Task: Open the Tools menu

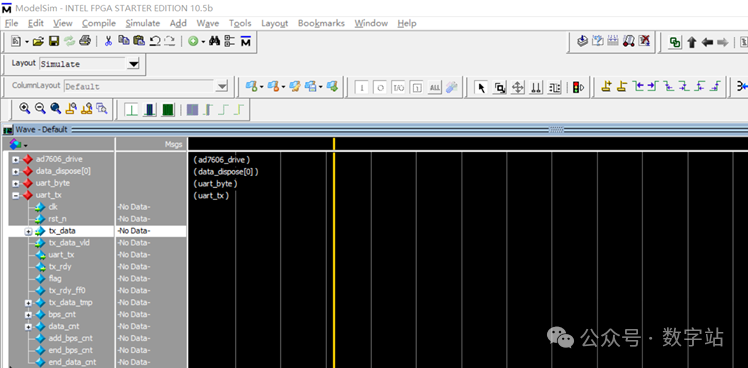Action: pos(240,23)
